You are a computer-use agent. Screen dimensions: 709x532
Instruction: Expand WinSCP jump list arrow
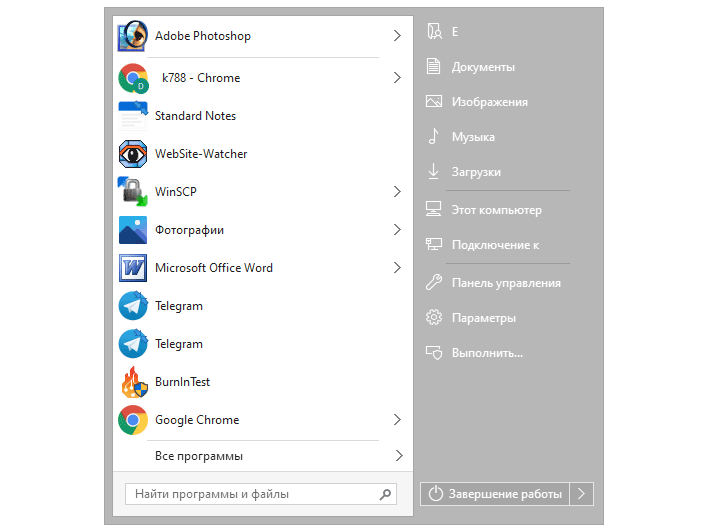[x=397, y=192]
